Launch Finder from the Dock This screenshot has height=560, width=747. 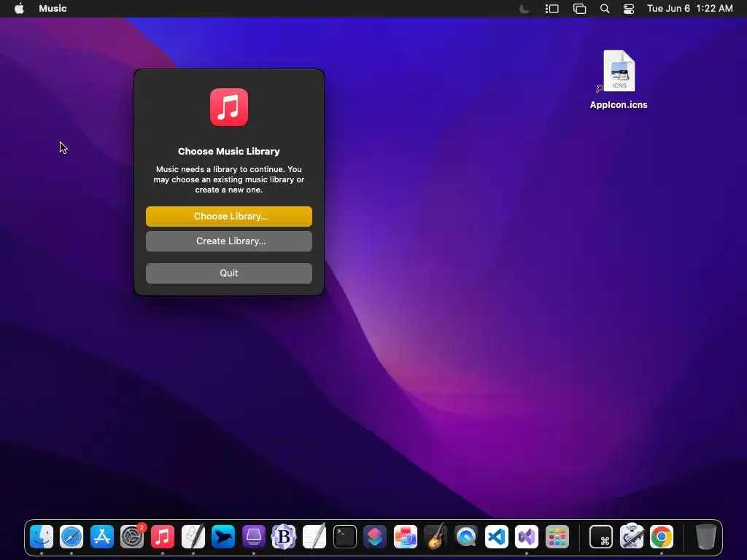tap(42, 537)
